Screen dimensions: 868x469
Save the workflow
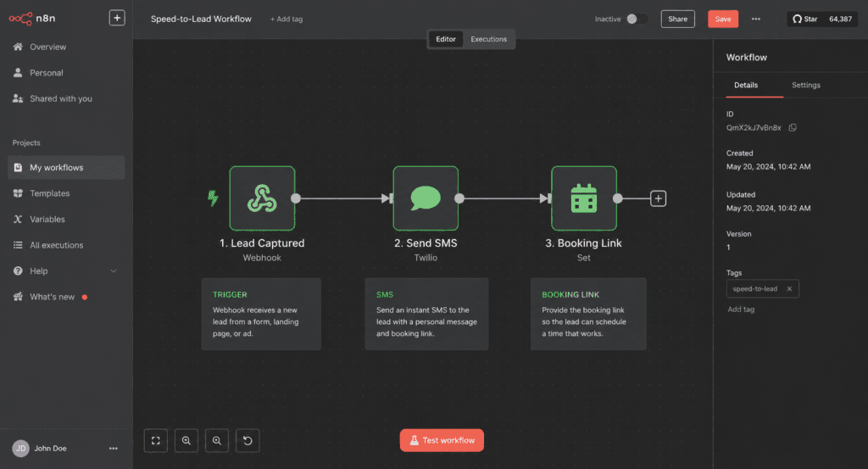click(723, 19)
